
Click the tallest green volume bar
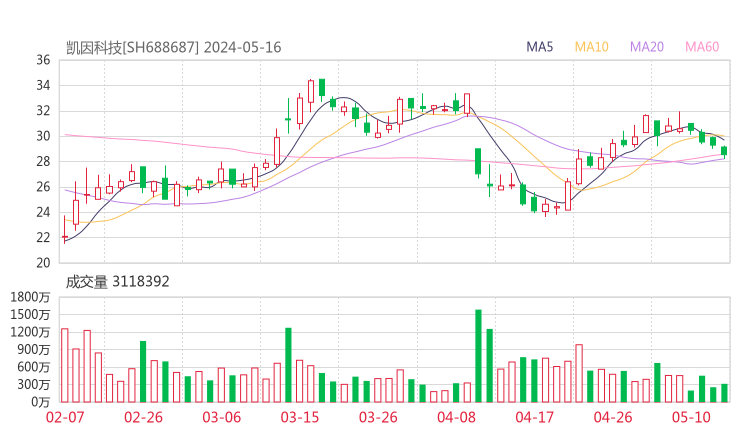(x=478, y=356)
